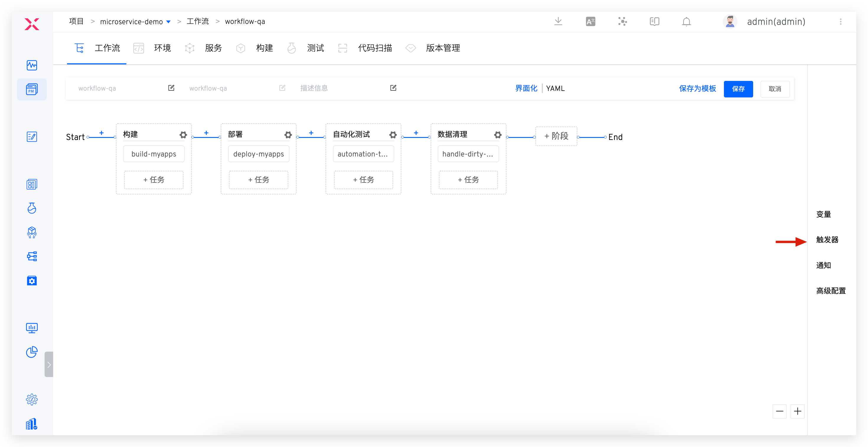Open the build-myapps task

point(154,154)
